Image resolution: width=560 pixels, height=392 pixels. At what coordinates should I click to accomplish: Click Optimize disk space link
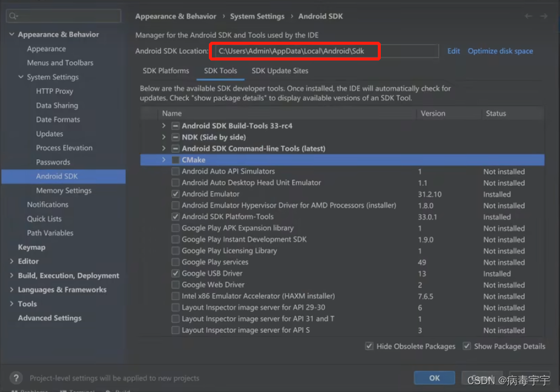(500, 51)
